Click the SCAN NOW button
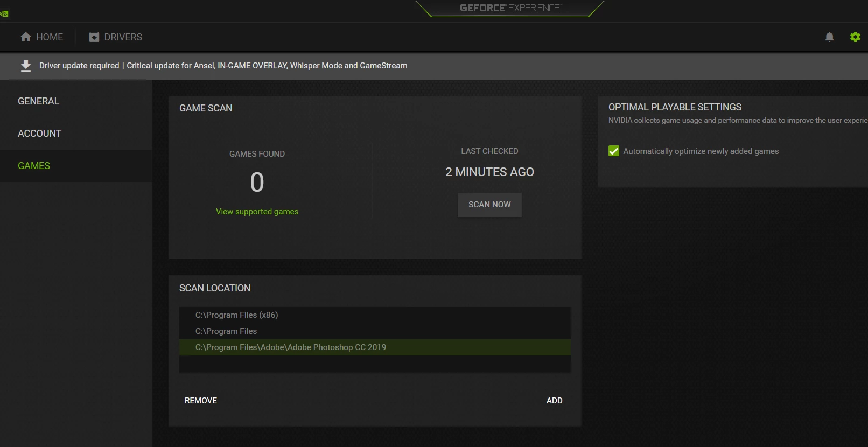 click(x=489, y=205)
